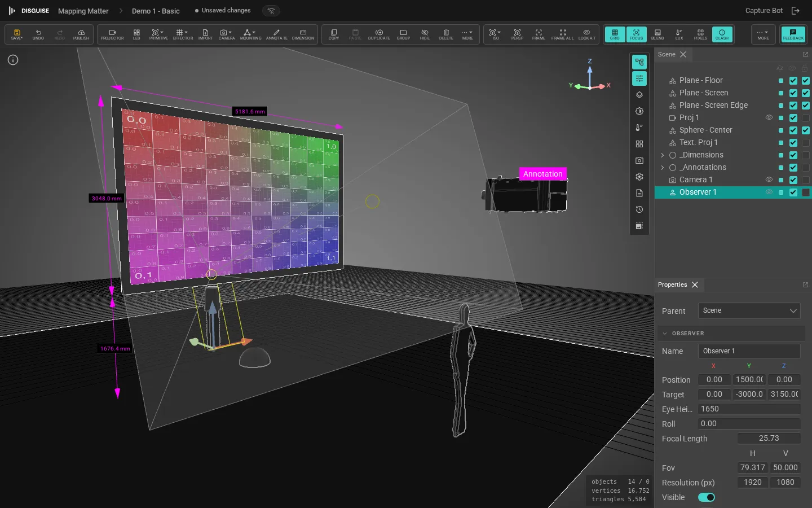Image resolution: width=812 pixels, height=508 pixels.
Task: Sort scene items with the AZ button
Action: tap(780, 68)
